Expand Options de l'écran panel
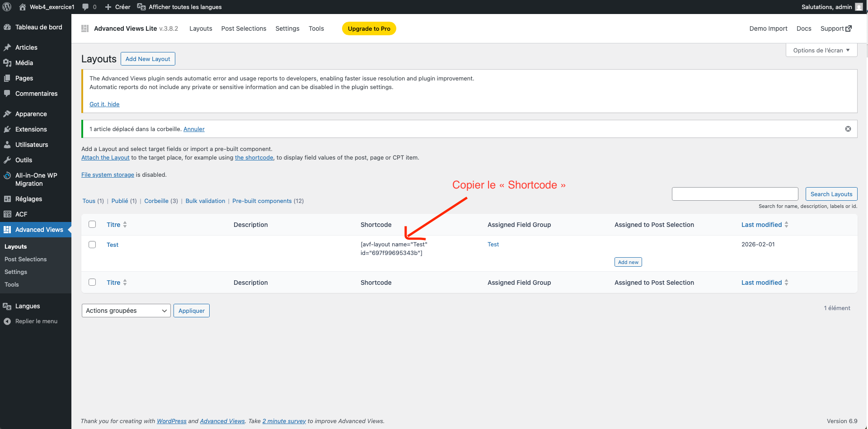 click(x=821, y=50)
